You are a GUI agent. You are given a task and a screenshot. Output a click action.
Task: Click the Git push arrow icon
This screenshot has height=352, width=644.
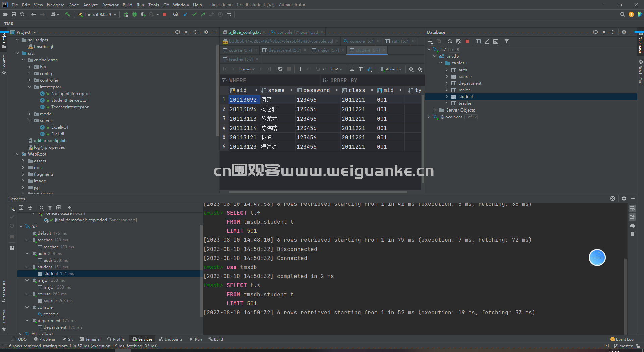click(203, 14)
